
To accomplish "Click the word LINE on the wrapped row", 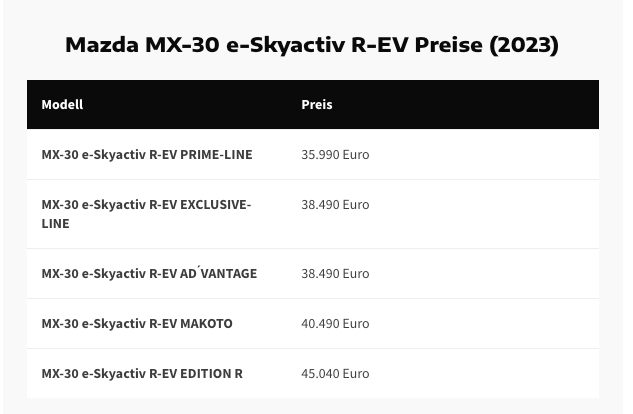I will [x=55, y=224].
